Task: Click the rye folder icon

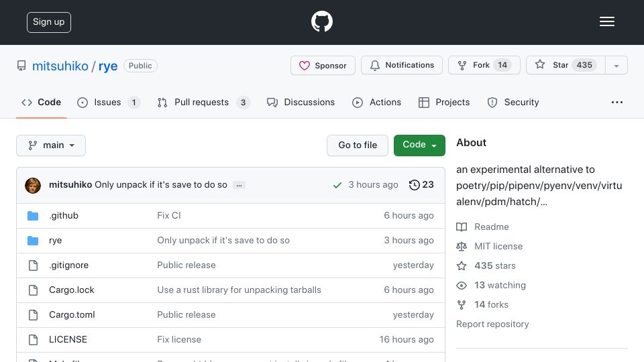Action: (33, 241)
